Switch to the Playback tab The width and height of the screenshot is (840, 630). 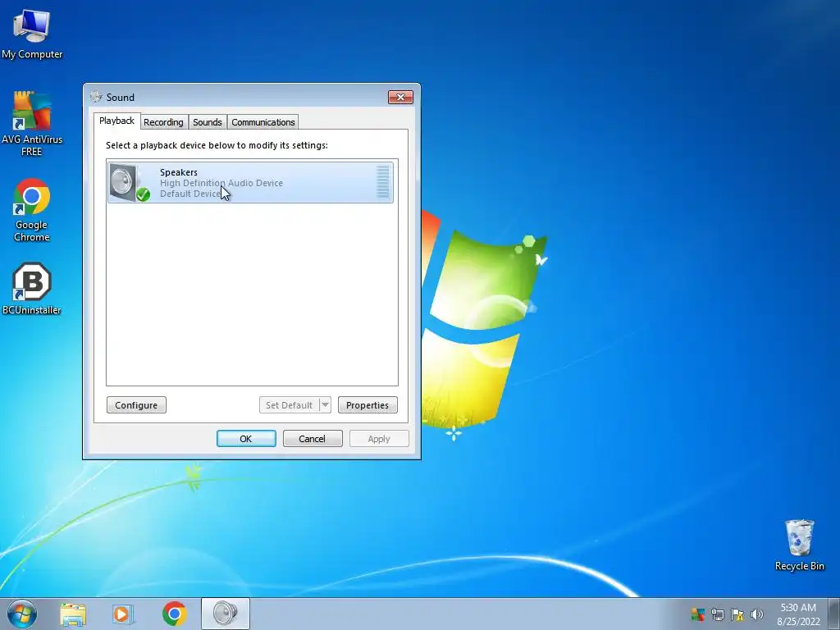pyautogui.click(x=116, y=121)
